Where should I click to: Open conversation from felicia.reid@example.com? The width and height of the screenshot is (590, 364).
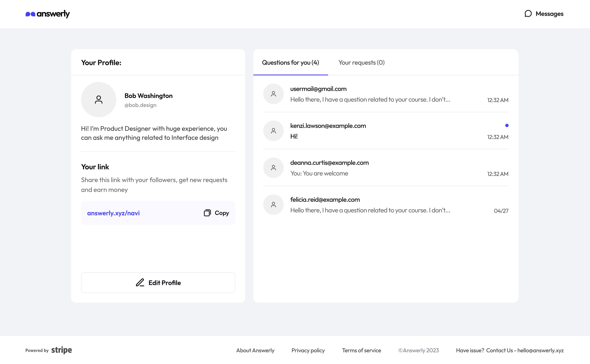click(386, 205)
